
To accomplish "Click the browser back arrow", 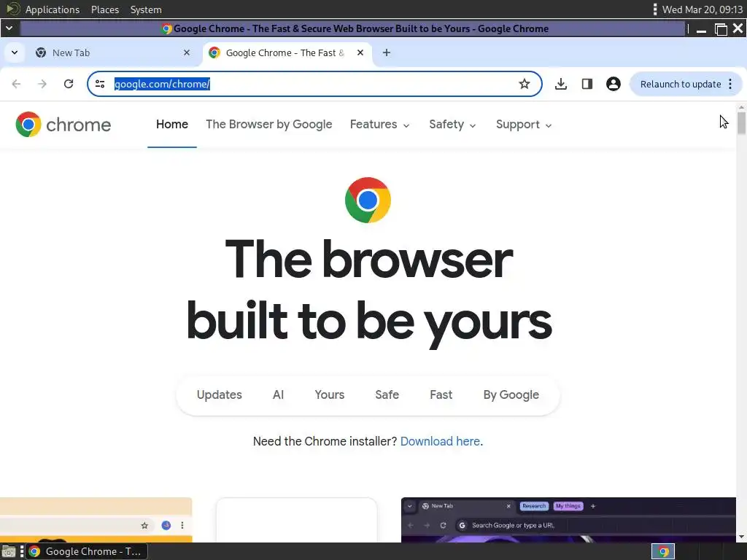I will pyautogui.click(x=16, y=84).
